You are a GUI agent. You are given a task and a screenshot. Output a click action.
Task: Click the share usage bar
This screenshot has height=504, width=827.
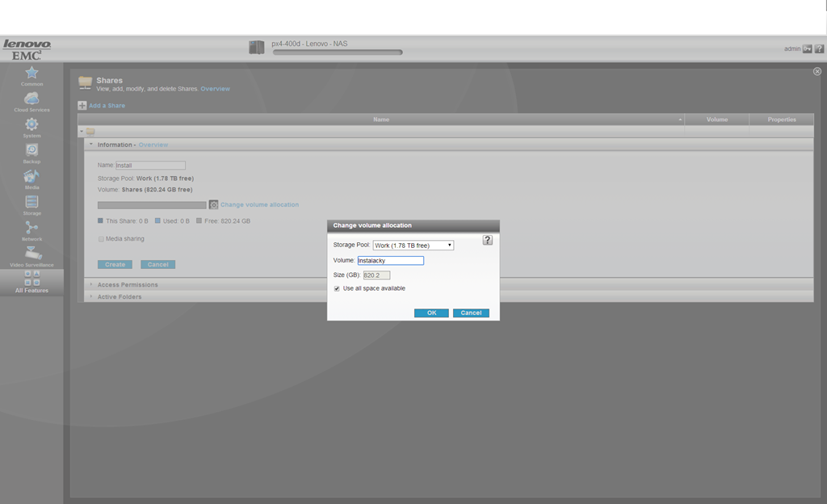(152, 205)
